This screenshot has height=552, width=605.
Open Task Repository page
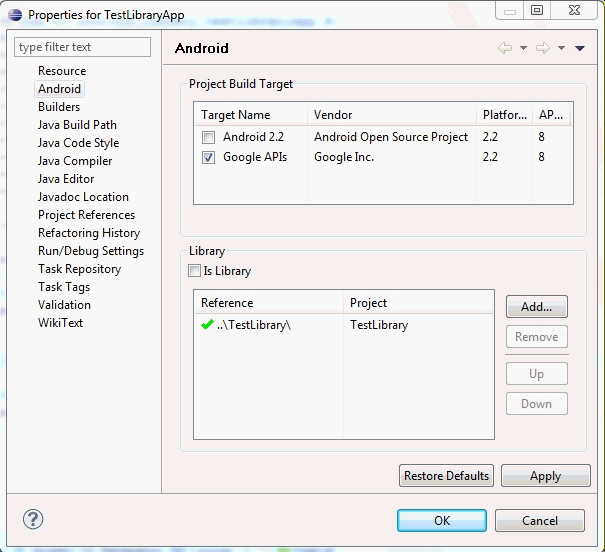[79, 269]
